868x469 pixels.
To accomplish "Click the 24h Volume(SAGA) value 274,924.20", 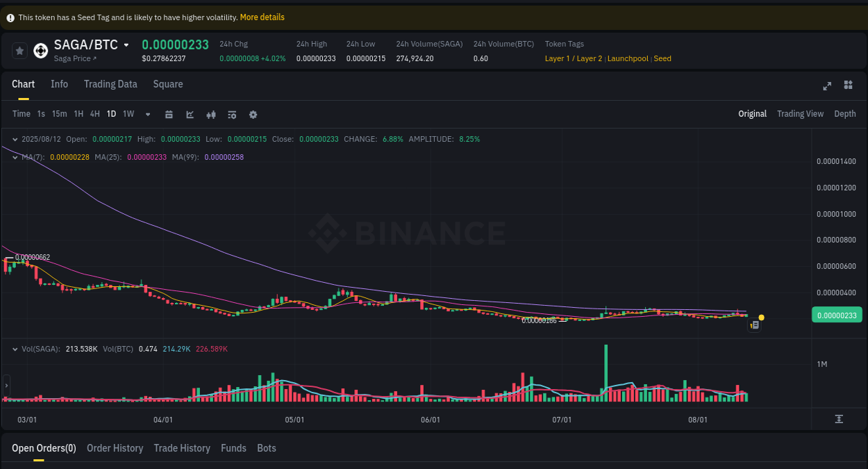I will click(x=415, y=58).
